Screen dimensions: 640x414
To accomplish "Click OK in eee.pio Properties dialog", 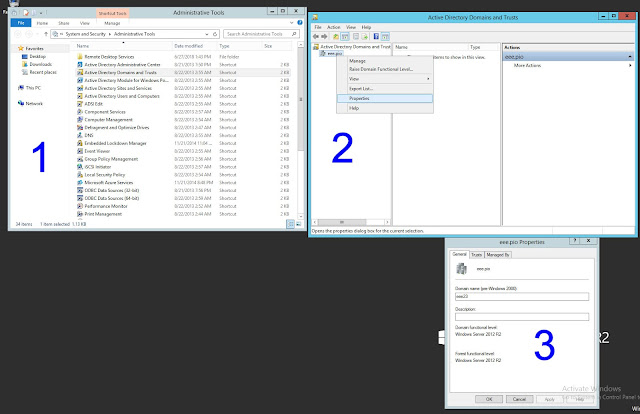I will click(x=489, y=399).
